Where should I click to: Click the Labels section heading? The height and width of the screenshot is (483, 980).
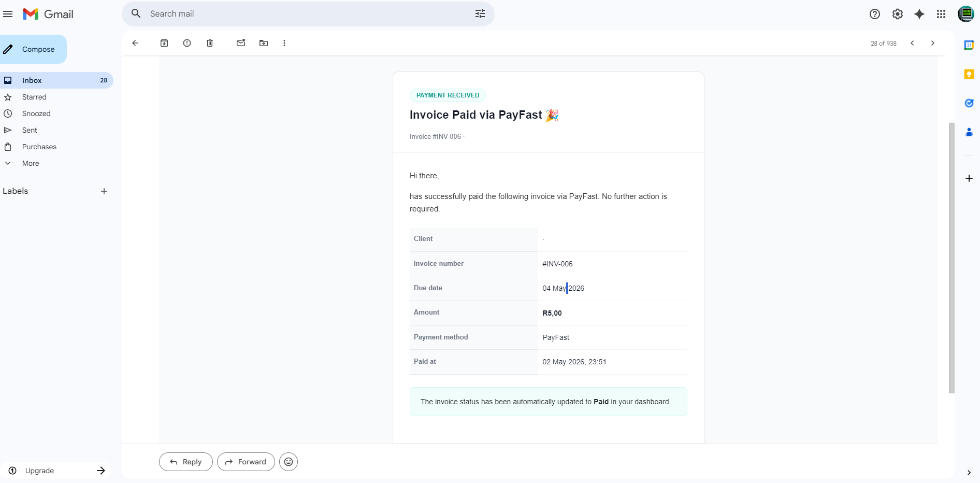16,191
